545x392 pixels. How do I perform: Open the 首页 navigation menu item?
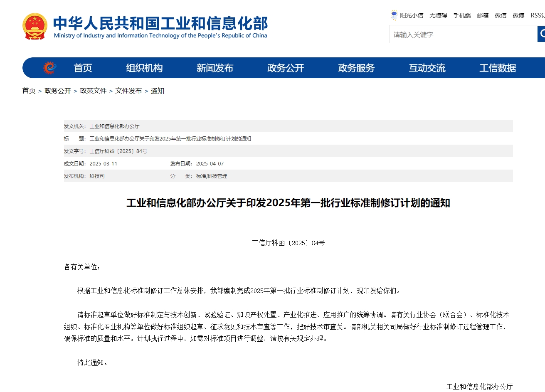click(83, 68)
